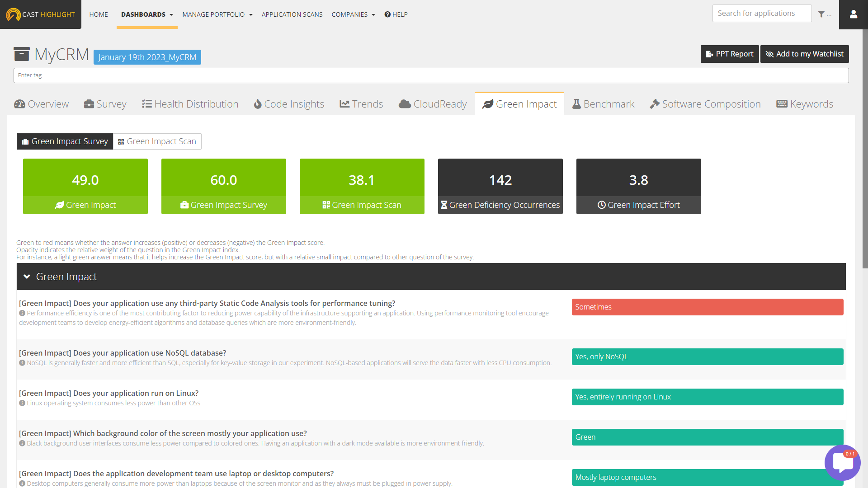Image resolution: width=868 pixels, height=488 pixels.
Task: Open the Software Composition tab
Action: [705, 104]
